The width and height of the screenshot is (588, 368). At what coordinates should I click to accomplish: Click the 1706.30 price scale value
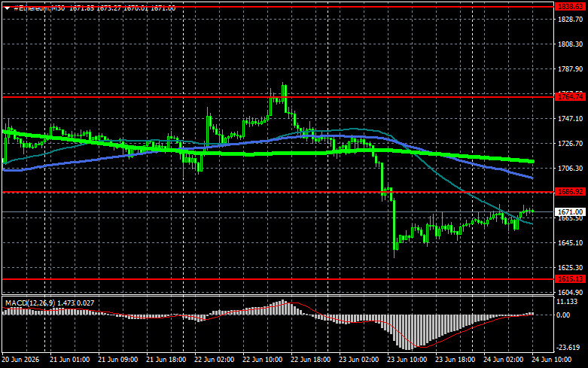coord(571,169)
